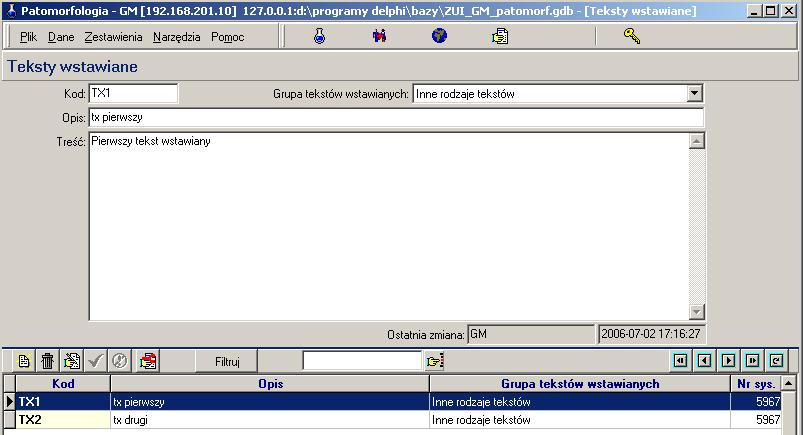
Task: Sort by the Opis column header
Action: [x=270, y=384]
